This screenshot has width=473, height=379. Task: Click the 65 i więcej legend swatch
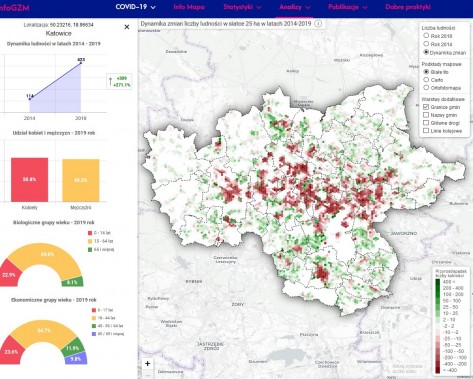90,249
